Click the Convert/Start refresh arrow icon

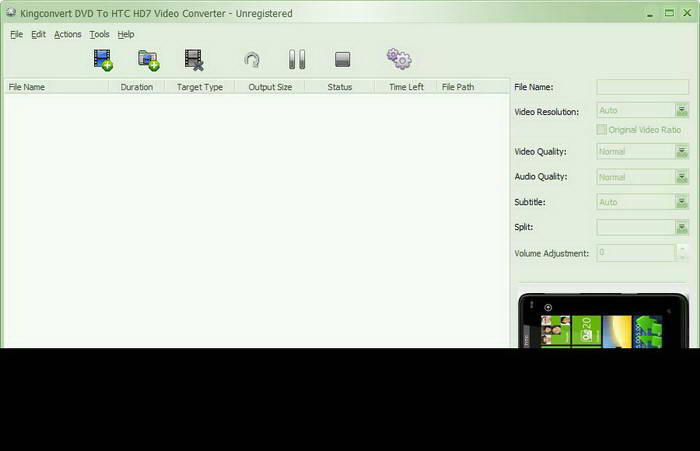click(x=252, y=60)
